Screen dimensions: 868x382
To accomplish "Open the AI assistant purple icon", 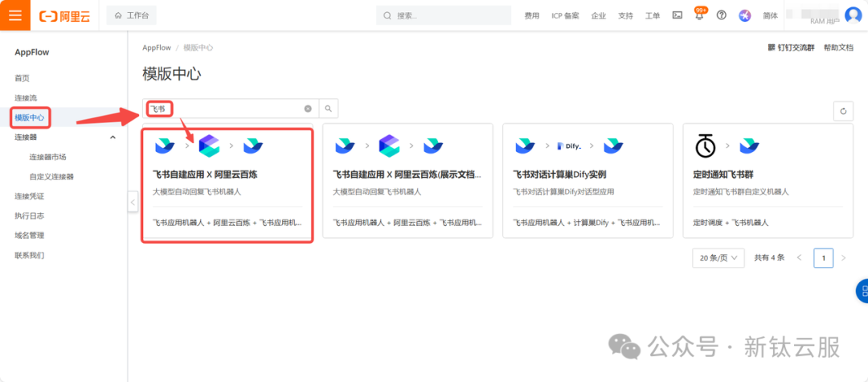I will coord(744,15).
